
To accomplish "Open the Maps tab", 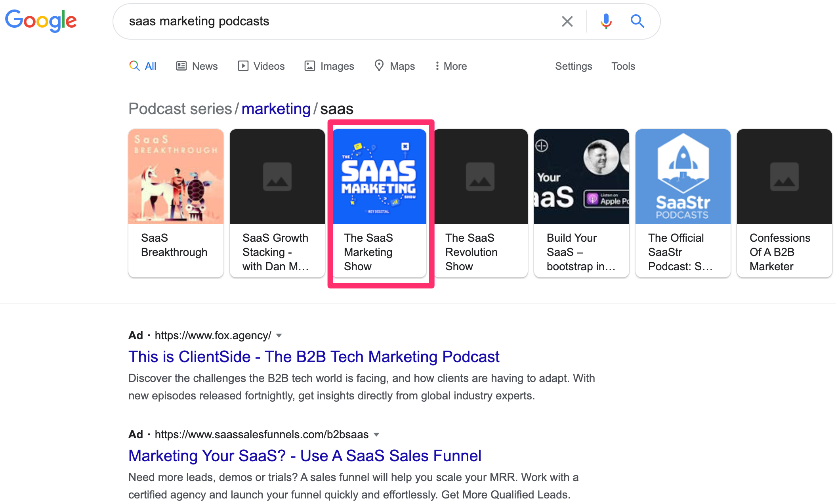I will point(395,66).
